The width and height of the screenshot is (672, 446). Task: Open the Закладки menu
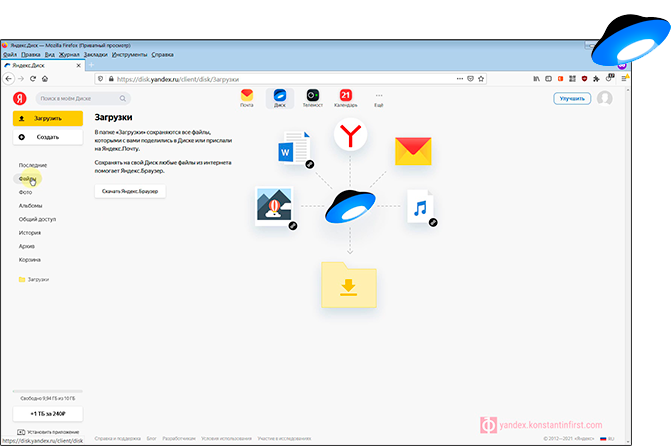click(96, 54)
